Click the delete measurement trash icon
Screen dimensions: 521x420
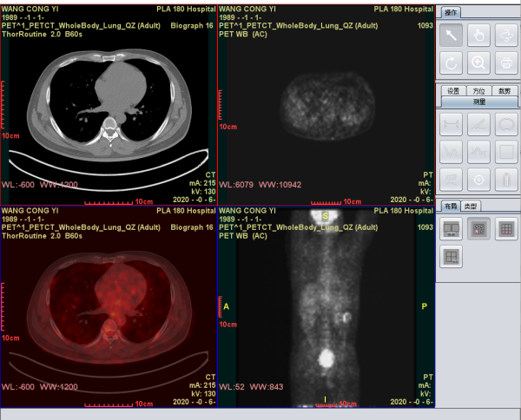pos(505,180)
